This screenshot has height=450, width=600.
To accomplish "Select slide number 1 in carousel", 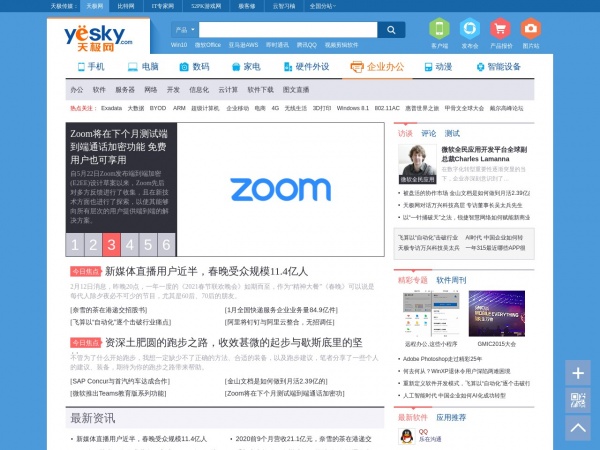I will coord(75,245).
